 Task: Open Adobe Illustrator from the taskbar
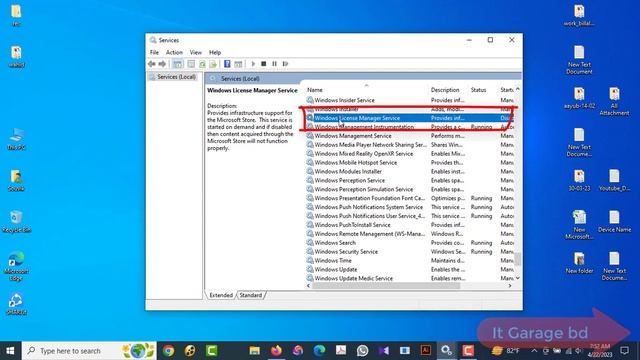(x=426, y=351)
